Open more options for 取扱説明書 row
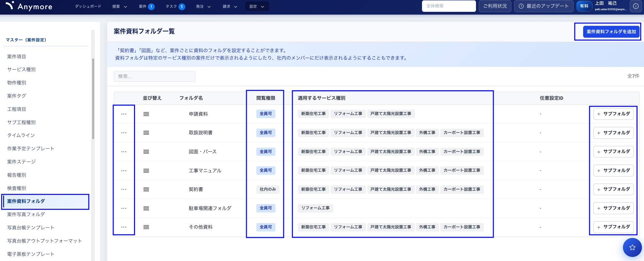 point(124,133)
